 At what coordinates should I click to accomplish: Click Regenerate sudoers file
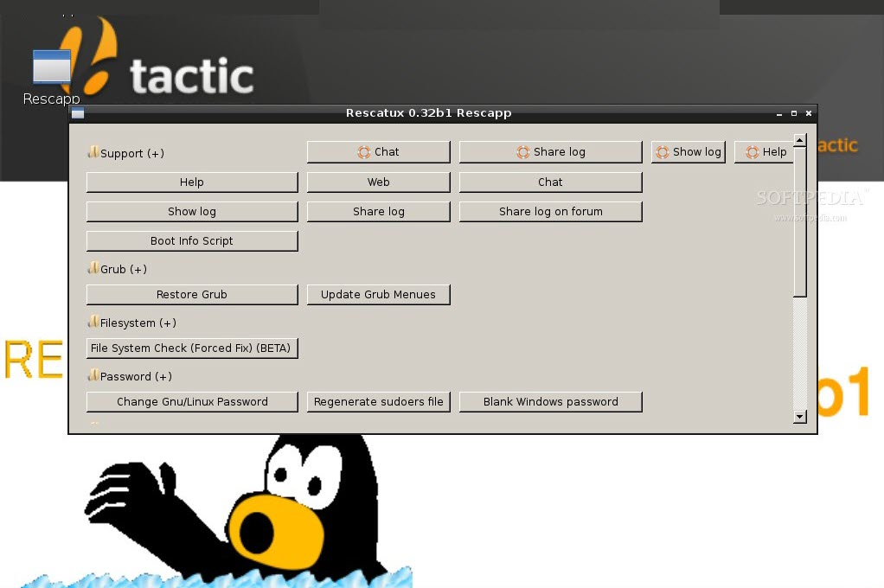(379, 401)
